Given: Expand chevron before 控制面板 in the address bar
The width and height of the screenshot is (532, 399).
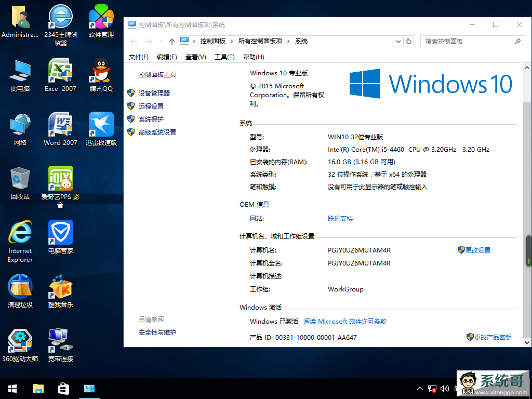Looking at the screenshot, I should [x=194, y=42].
